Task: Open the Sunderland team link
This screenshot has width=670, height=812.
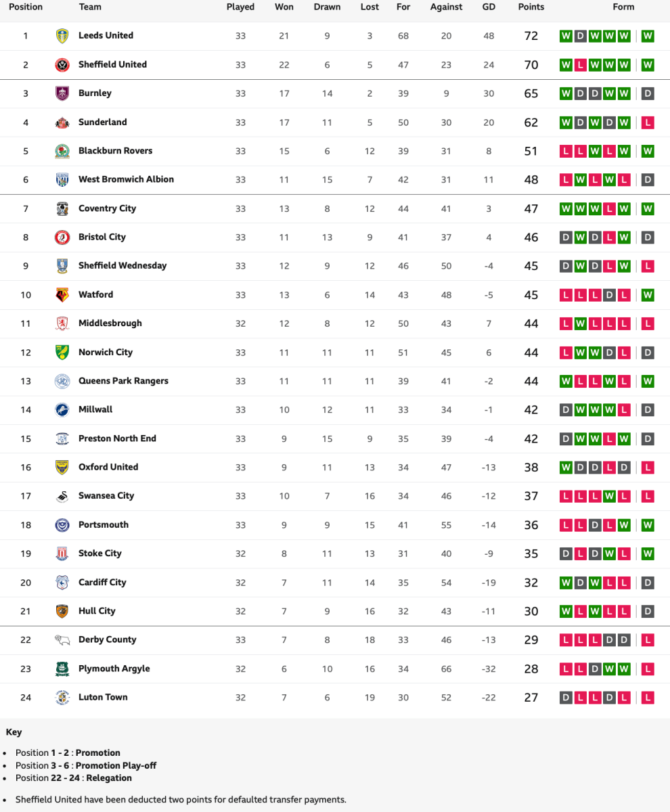Action: [x=102, y=122]
